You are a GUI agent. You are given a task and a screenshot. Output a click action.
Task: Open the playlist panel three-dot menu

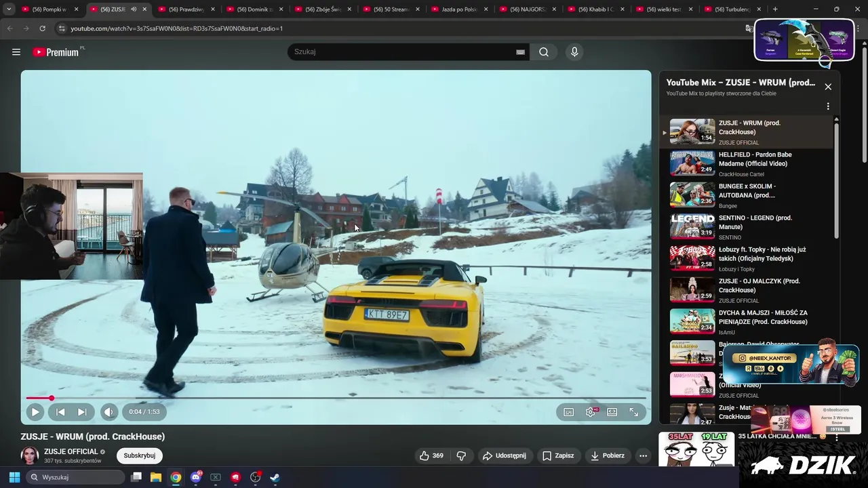point(828,106)
